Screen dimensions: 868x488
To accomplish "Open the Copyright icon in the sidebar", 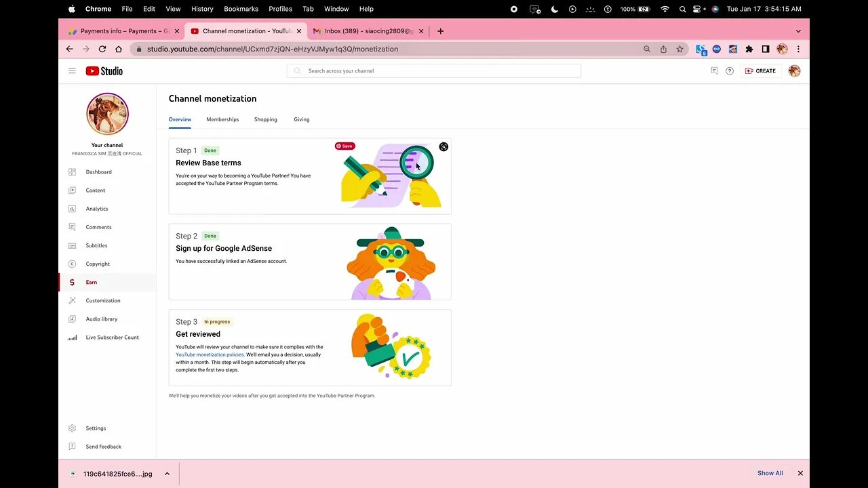I will 72,264.
